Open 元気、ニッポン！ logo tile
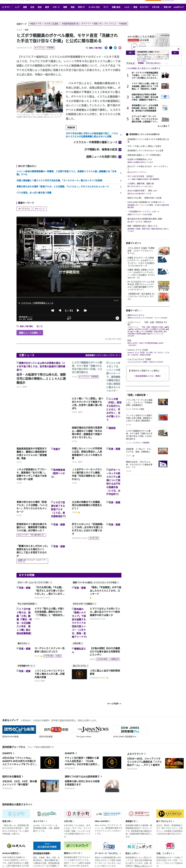186x868 pixels. [x=170, y=846]
